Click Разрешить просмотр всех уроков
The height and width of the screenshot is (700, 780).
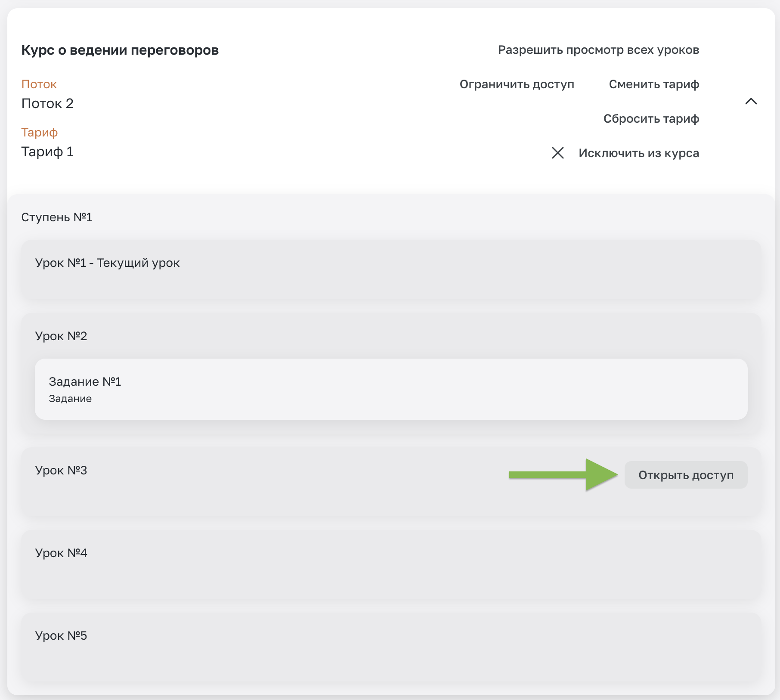[x=598, y=50]
